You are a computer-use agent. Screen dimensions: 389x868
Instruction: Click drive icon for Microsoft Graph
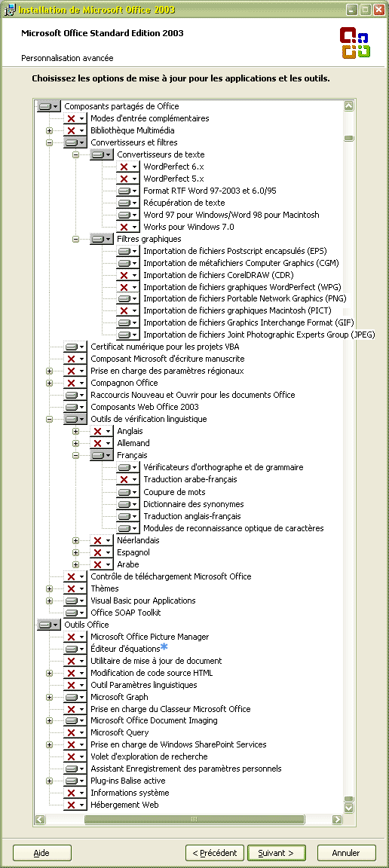point(71,697)
